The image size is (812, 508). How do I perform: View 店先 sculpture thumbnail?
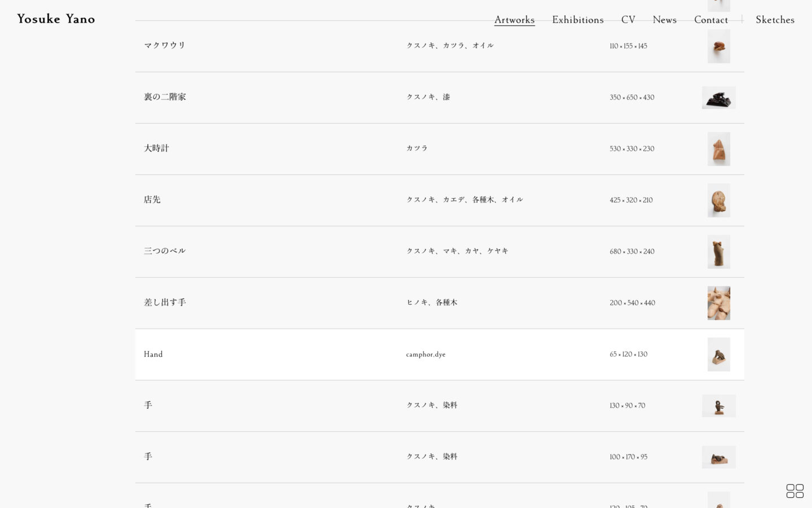[x=718, y=200]
